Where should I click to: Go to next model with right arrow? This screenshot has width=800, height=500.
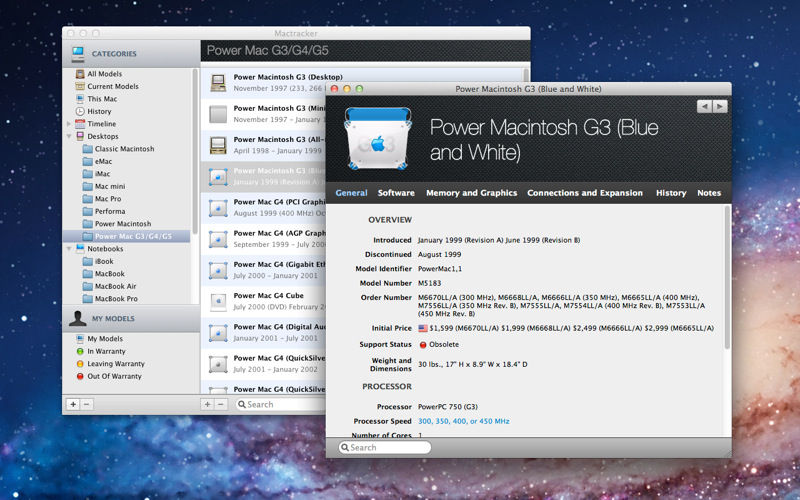[720, 106]
